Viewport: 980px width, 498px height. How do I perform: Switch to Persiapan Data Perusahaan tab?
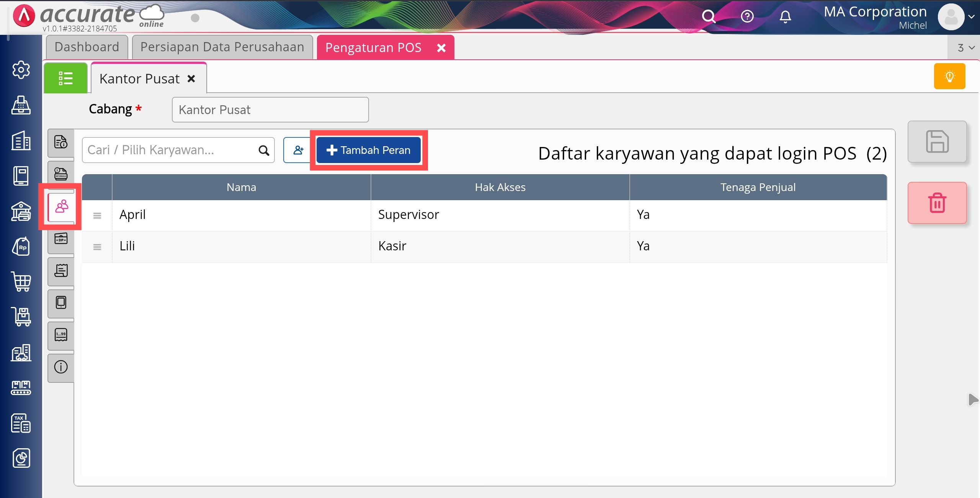[222, 47]
